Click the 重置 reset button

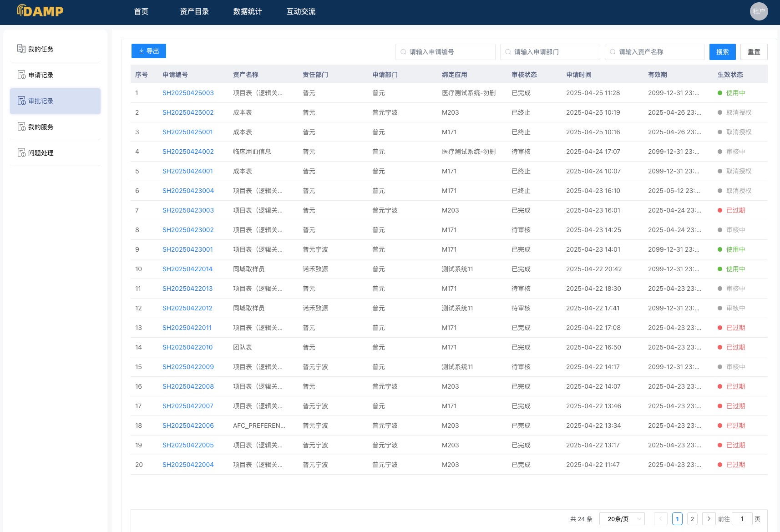[x=754, y=52]
